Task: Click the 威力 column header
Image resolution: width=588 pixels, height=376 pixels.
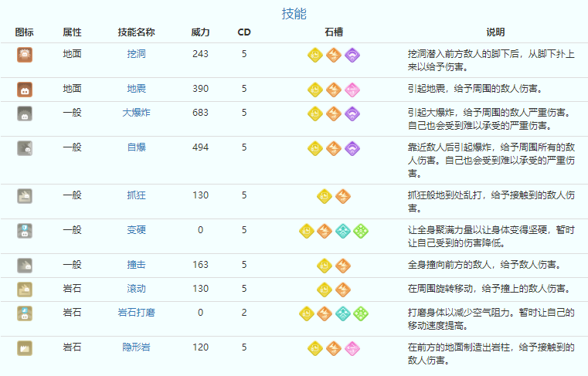Action: point(200,32)
